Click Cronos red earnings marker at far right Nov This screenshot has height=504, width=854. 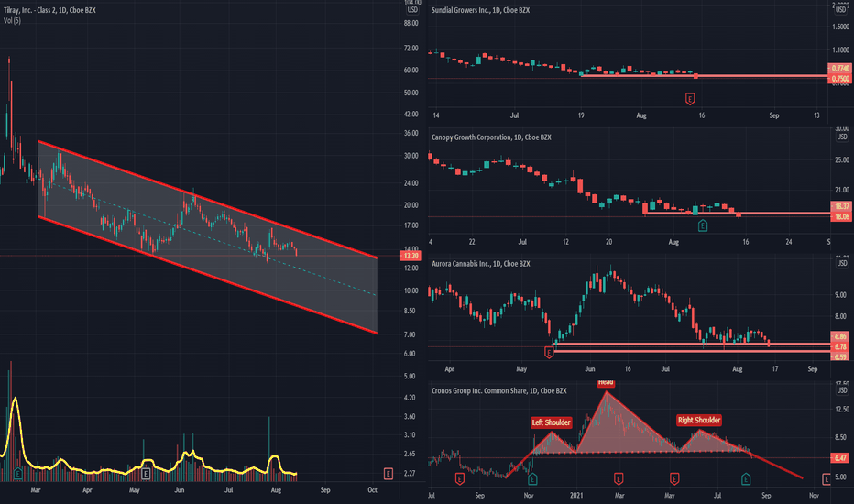(827, 479)
